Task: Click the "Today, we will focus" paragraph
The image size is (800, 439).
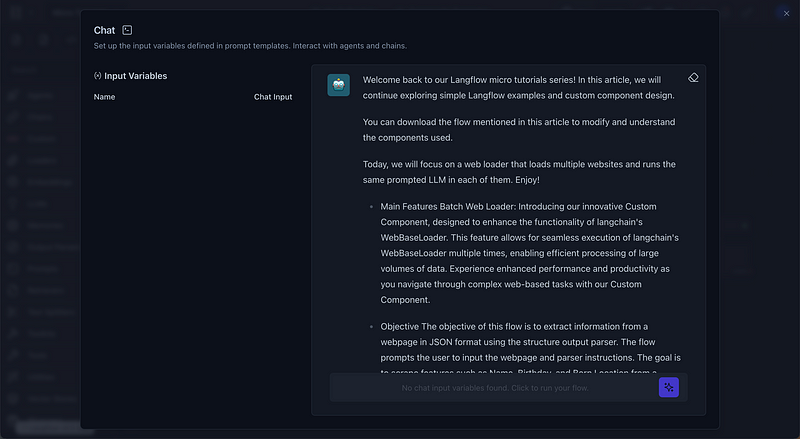Action: (518, 171)
